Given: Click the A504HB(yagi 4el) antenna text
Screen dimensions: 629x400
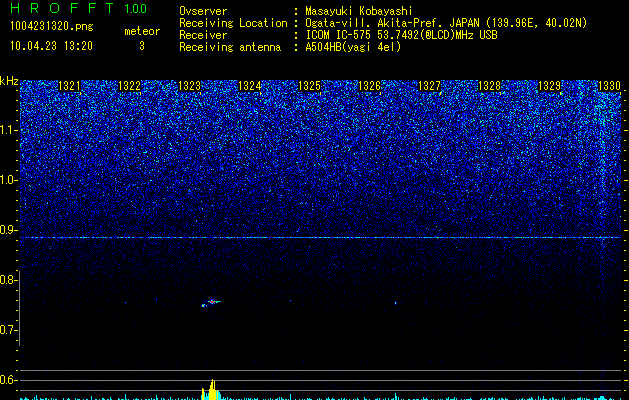Looking at the screenshot, I should (353, 47).
